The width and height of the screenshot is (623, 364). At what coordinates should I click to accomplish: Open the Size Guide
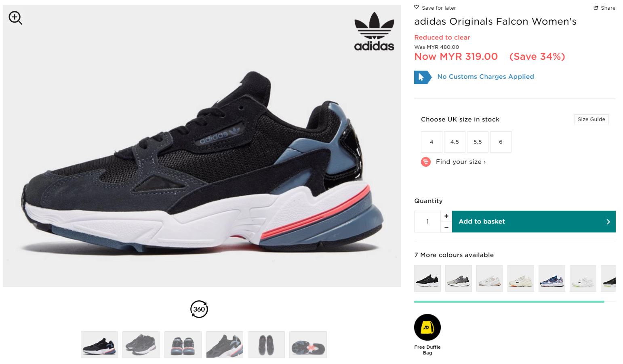coord(591,119)
